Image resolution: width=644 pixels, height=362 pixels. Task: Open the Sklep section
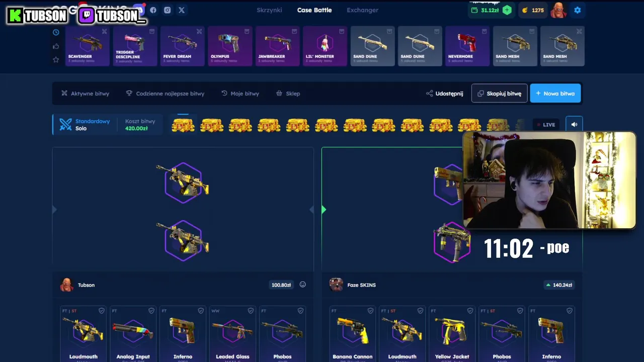click(x=288, y=94)
